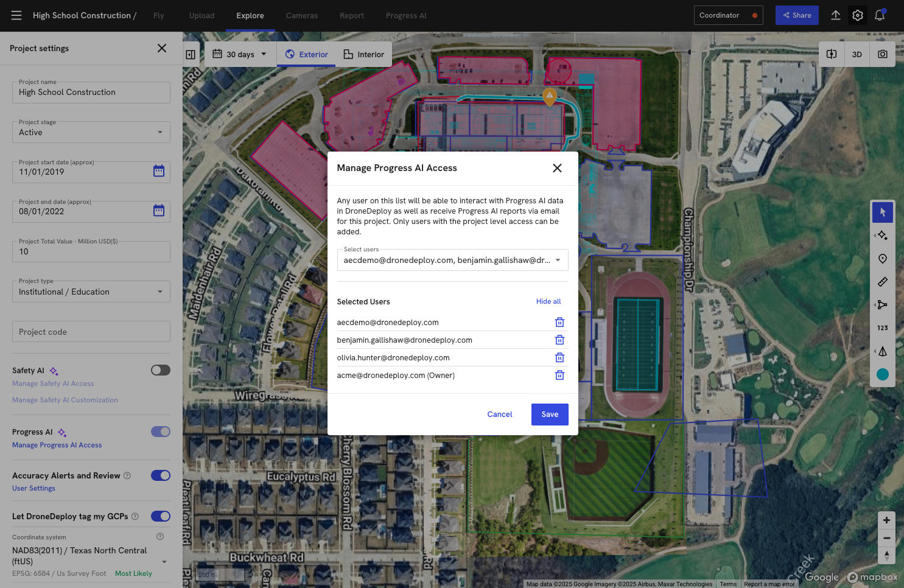The height and width of the screenshot is (588, 904).
Task: Delete olivia.hunter@dronedeploy.com from selected users
Action: (x=559, y=357)
